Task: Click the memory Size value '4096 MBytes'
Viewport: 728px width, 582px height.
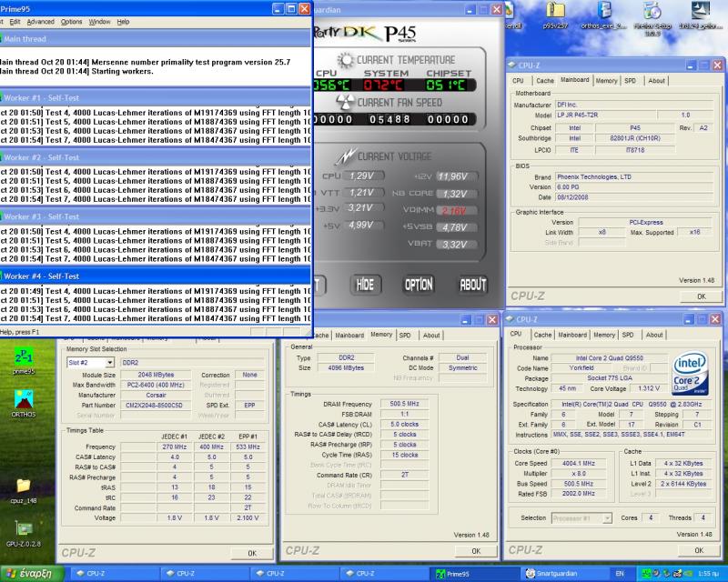Action: click(346, 367)
